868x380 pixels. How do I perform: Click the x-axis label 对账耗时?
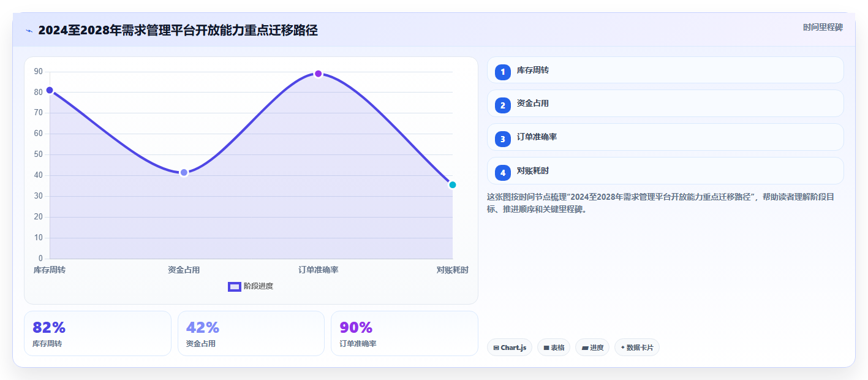coord(453,270)
